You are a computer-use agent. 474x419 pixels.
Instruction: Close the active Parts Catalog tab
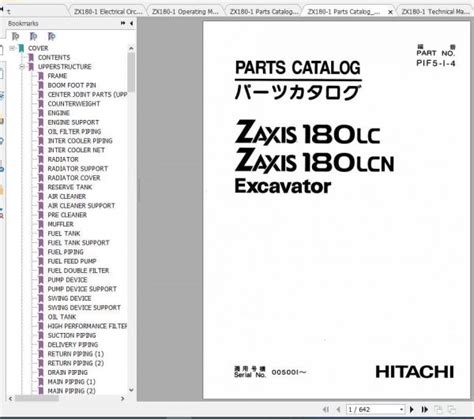click(390, 12)
